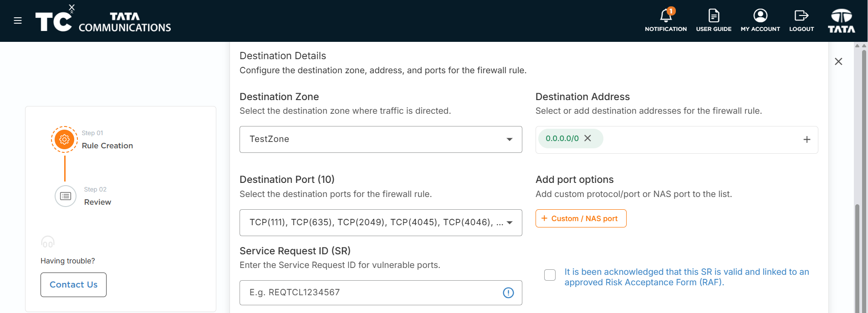The width and height of the screenshot is (868, 313).
Task: Remove the 0.0.0.0/0 destination address chip
Action: 587,138
